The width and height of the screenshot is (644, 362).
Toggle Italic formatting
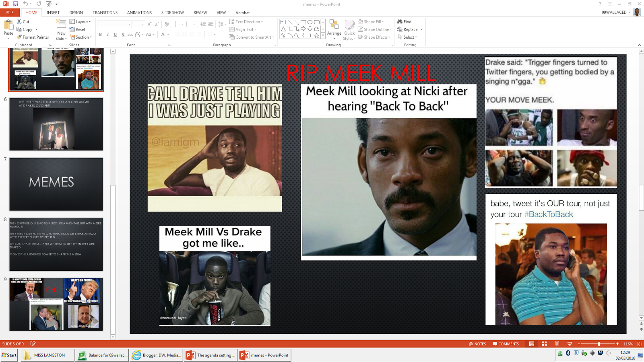[x=108, y=35]
